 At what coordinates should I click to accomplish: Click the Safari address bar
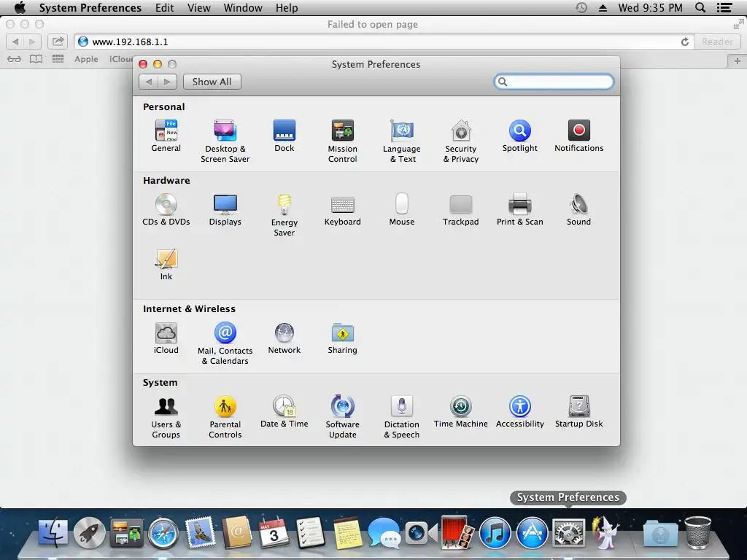384,42
